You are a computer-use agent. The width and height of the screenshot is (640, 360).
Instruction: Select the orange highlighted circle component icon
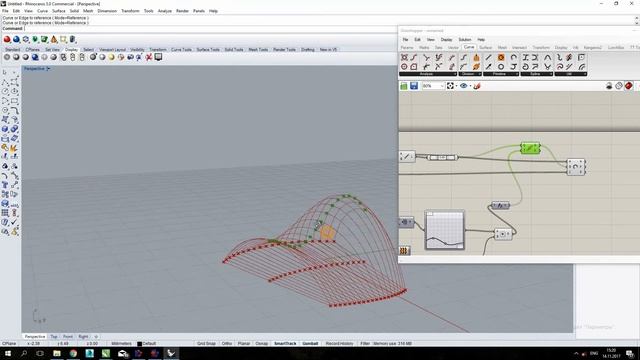(501, 58)
